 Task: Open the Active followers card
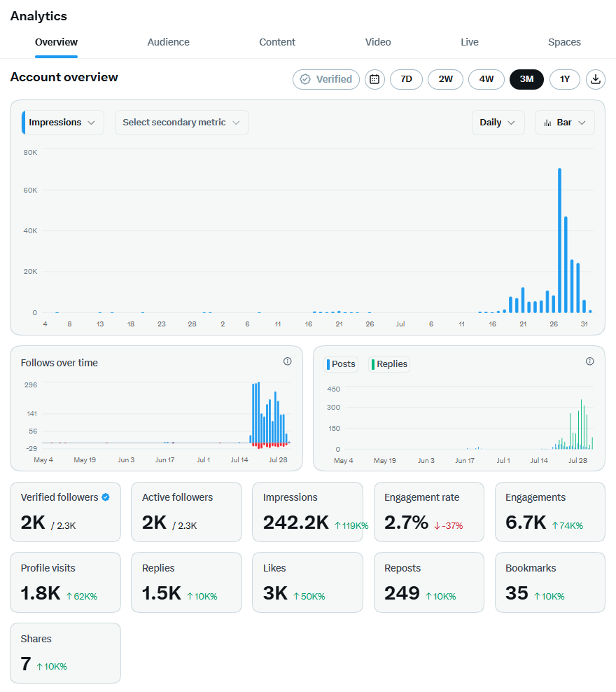[186, 512]
